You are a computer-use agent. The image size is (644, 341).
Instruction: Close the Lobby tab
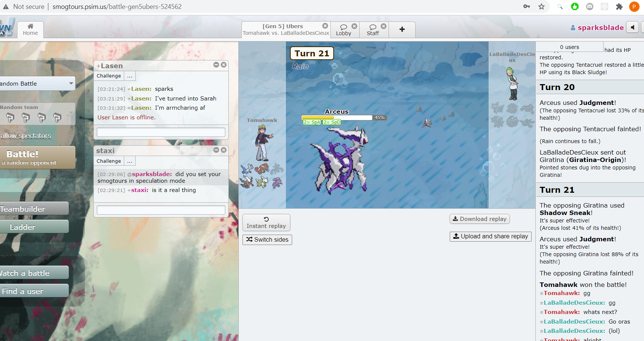354,26
